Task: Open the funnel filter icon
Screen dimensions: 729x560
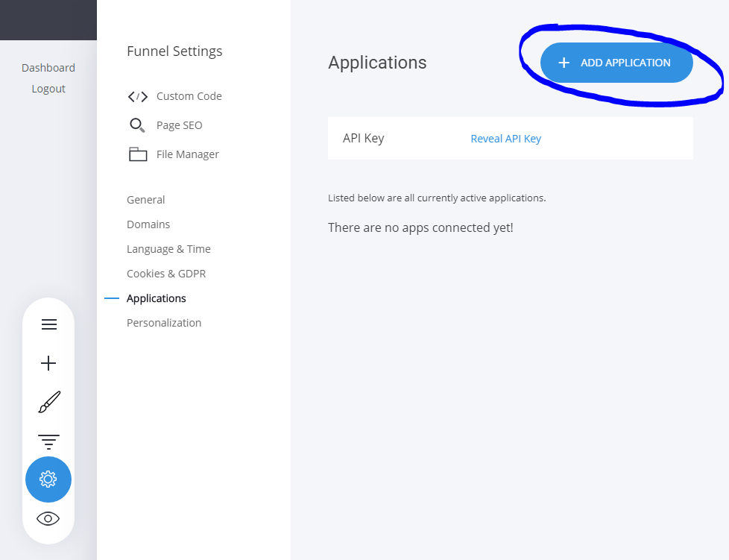Action: 48,441
